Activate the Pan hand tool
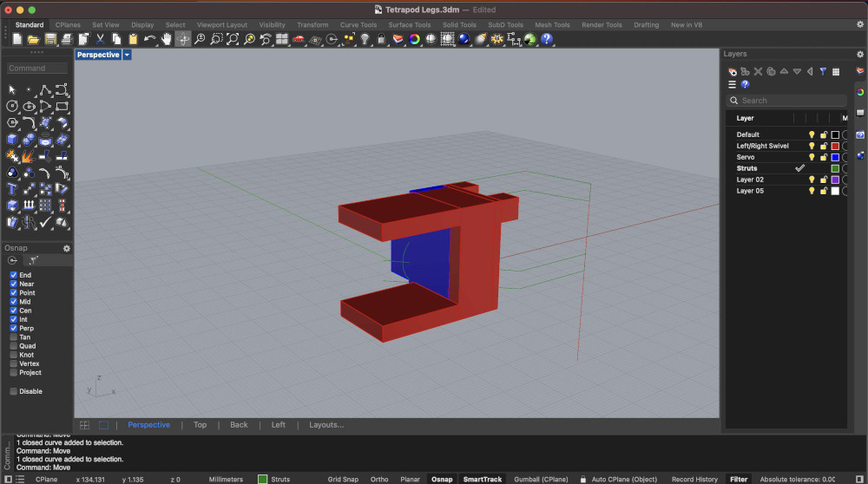Screen dimensions: 868x484 166,39
